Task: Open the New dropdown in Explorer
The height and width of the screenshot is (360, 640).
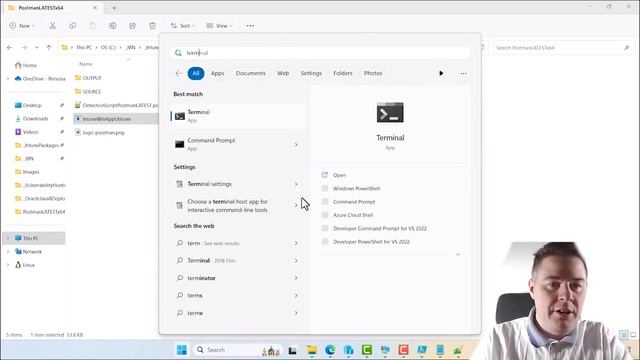Action: [22, 26]
